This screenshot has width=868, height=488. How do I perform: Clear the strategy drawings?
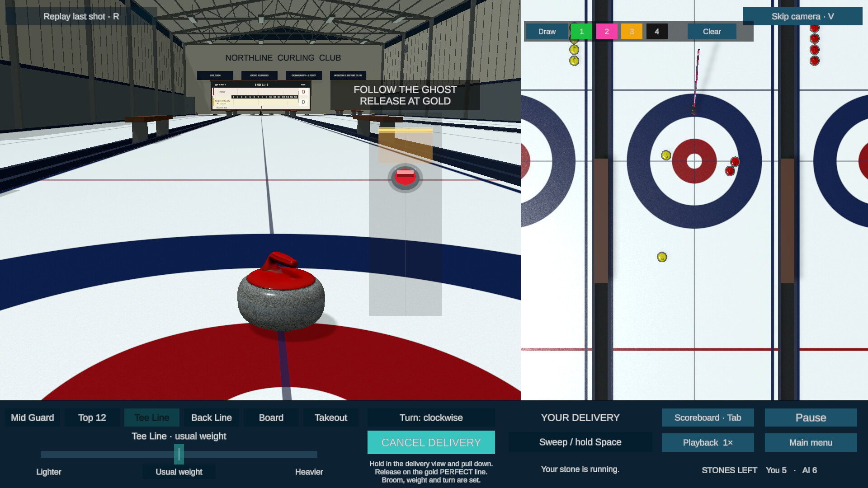tap(712, 32)
